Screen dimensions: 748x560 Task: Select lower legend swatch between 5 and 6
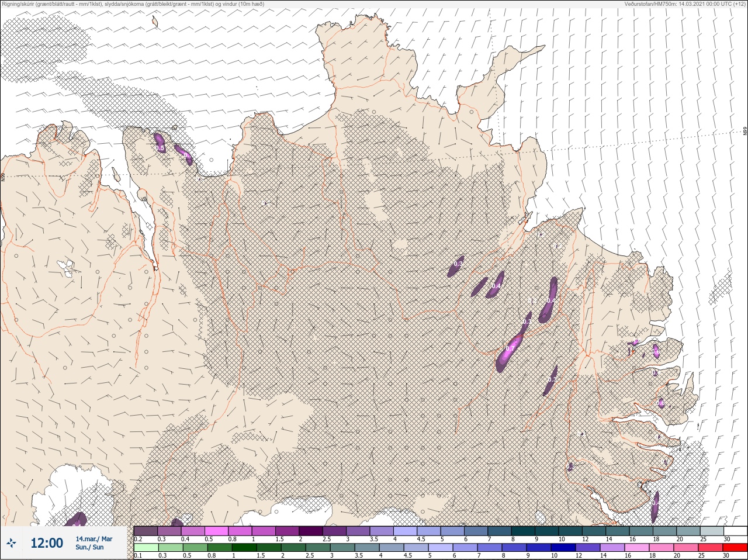tap(441, 548)
